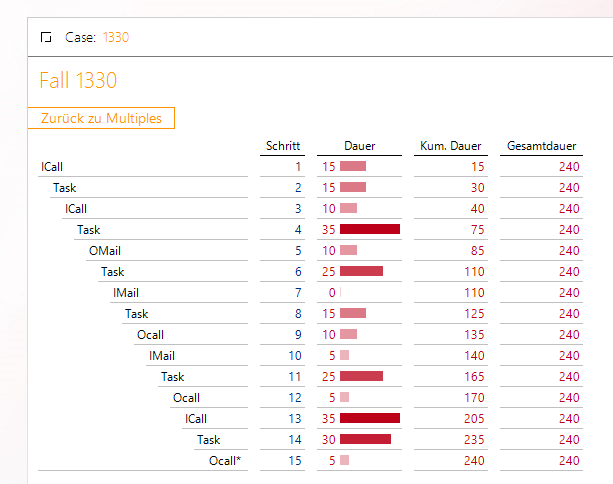Select the Task label of step 6
This screenshot has height=484, width=613.
click(113, 272)
